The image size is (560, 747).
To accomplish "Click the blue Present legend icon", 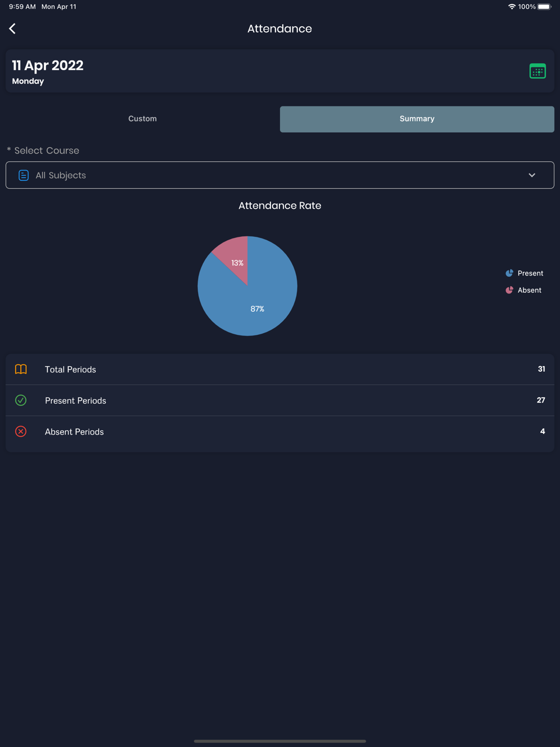I will [x=509, y=273].
